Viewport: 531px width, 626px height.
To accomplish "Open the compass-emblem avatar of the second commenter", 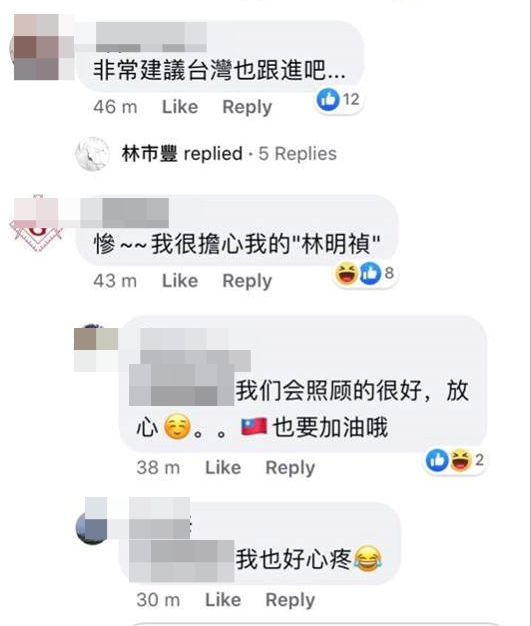I will pyautogui.click(x=37, y=224).
